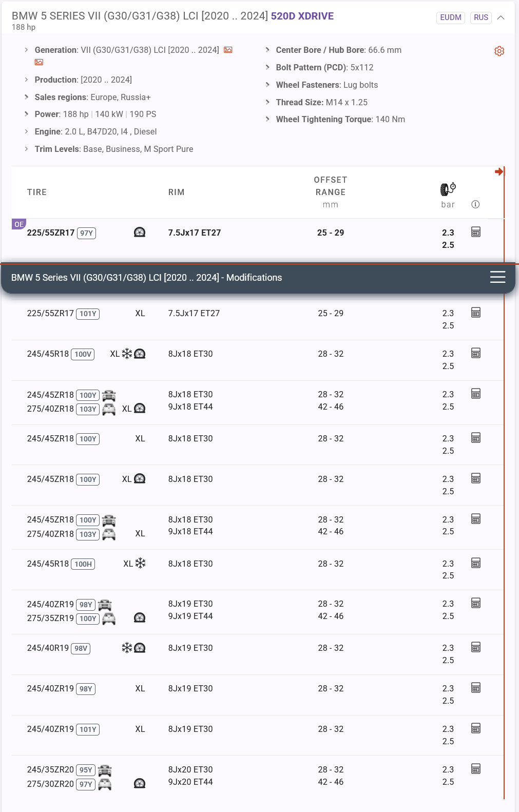This screenshot has width=519, height=812.
Task: Open calculator for 245/45R18 100V row
Action: 476,353
